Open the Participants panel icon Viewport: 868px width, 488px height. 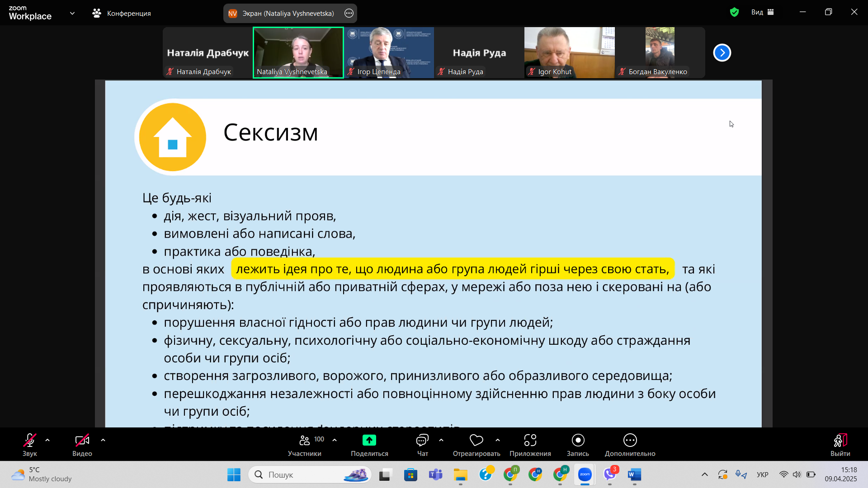pyautogui.click(x=305, y=440)
